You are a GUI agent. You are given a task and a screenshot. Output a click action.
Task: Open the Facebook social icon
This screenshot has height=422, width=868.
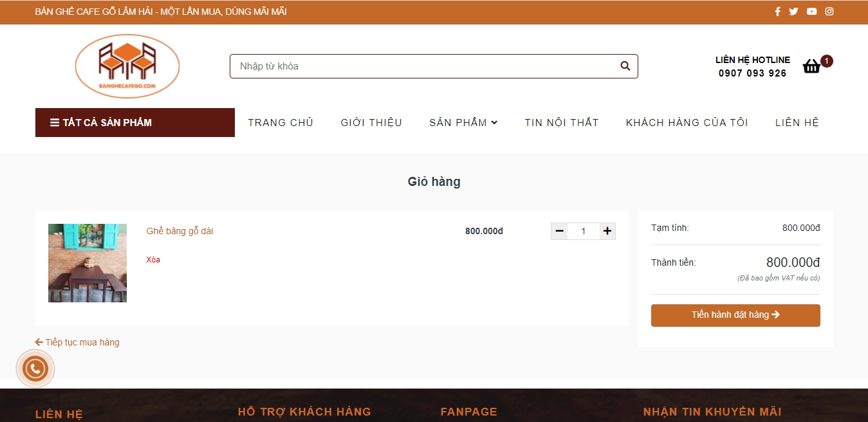tap(777, 12)
